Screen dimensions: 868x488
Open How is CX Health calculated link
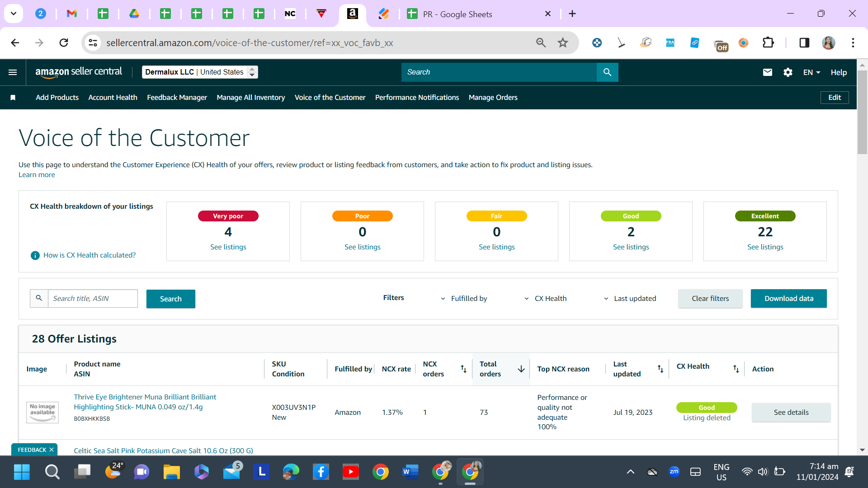pyautogui.click(x=90, y=255)
